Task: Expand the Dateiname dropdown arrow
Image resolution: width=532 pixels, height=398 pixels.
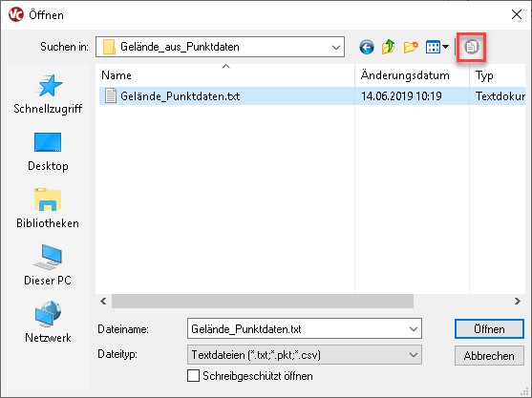Action: [414, 328]
